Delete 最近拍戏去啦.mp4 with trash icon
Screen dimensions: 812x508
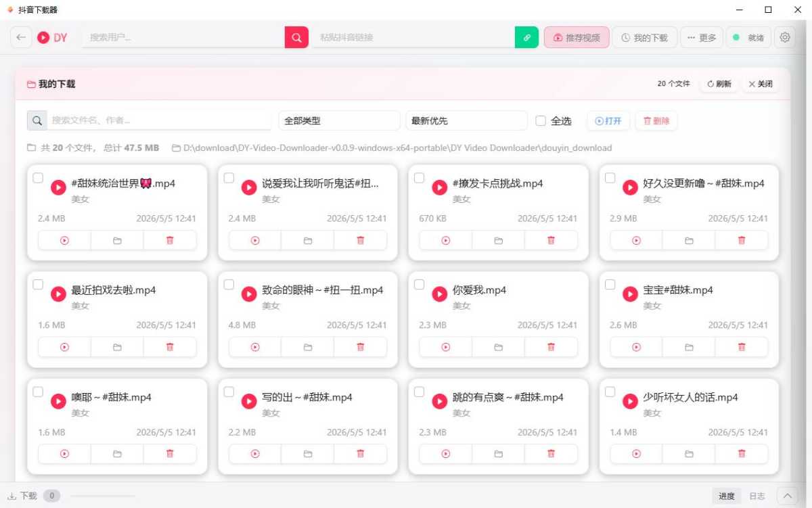(x=170, y=347)
